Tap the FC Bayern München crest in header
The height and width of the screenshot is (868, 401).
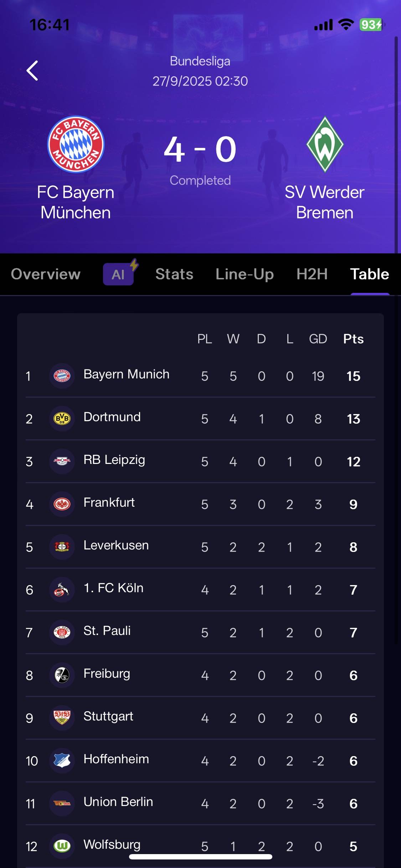click(x=76, y=144)
